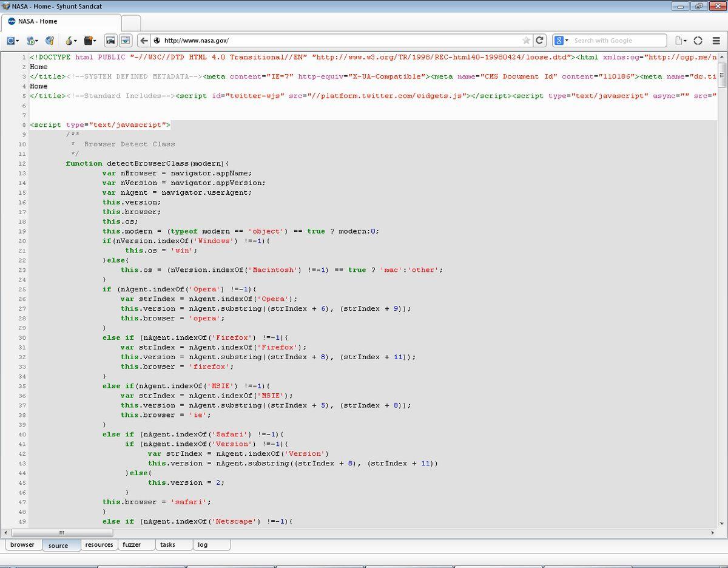Click 'this.browser = 'safari';' line
728x568 pixels.
point(157,502)
